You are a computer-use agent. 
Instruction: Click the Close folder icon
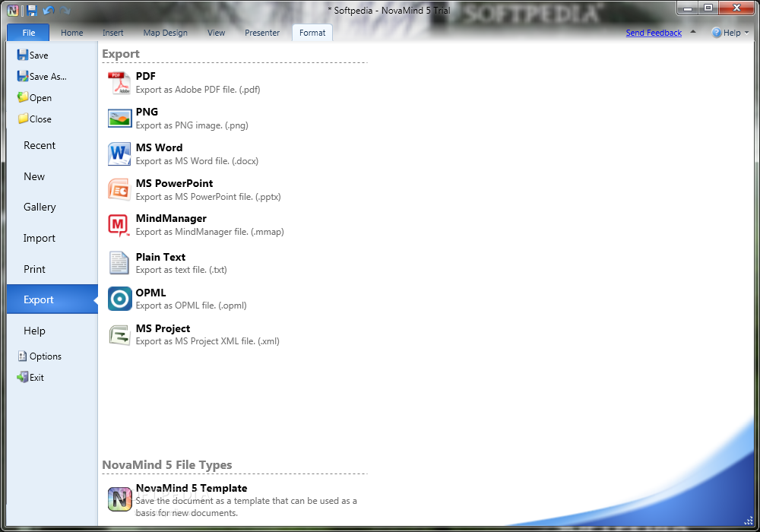point(22,119)
